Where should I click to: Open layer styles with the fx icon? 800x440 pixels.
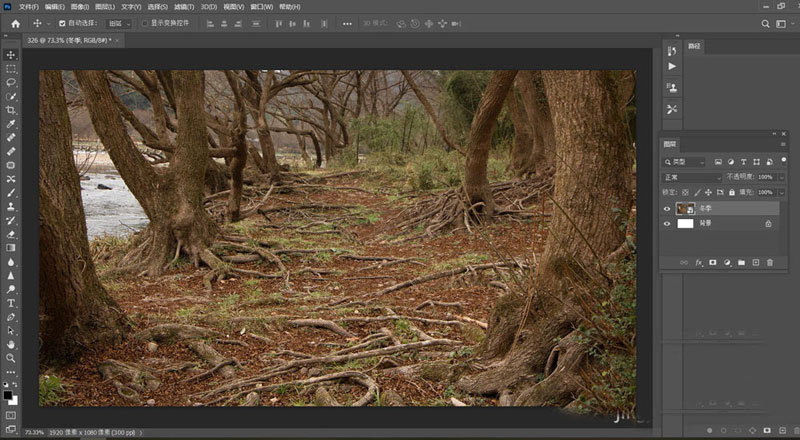pos(699,262)
